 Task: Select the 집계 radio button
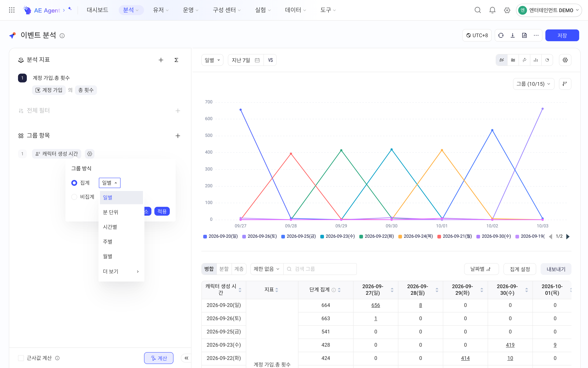(74, 183)
